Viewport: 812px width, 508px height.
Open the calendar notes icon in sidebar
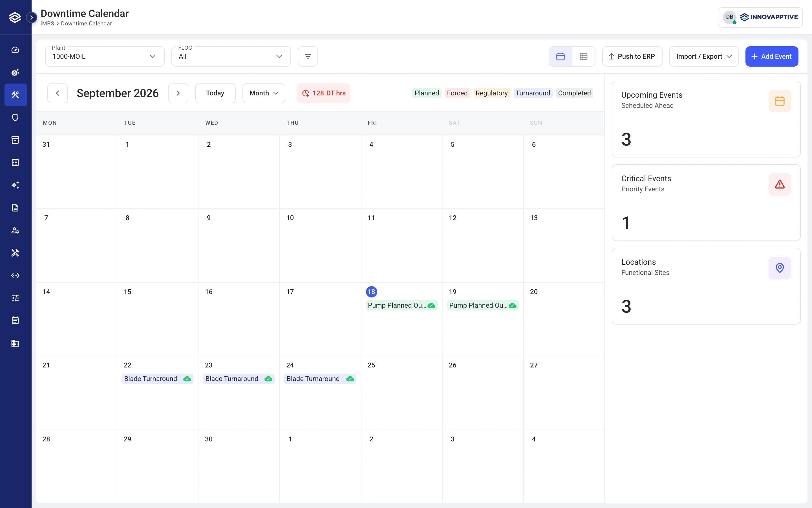pos(15,321)
